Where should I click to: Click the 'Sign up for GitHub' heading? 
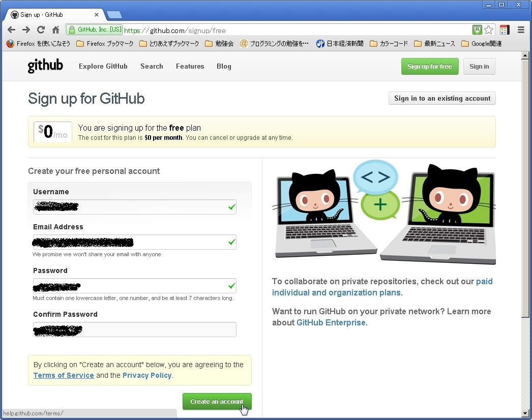[86, 99]
